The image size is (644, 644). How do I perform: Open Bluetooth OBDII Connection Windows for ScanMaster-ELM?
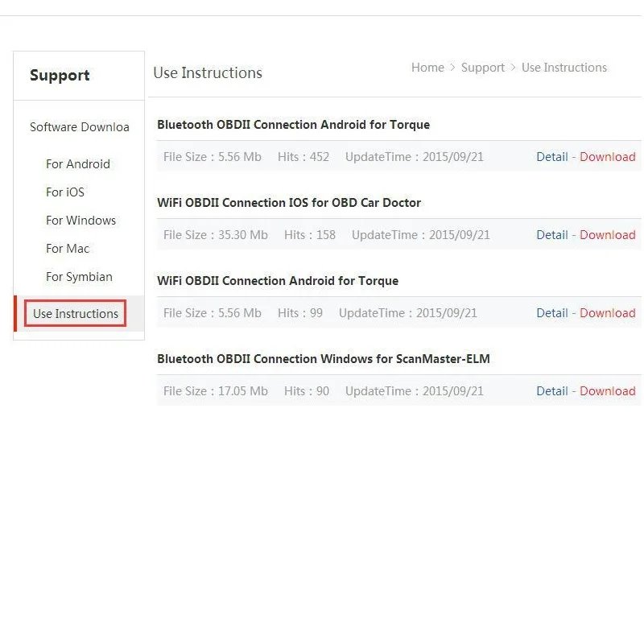point(324,358)
